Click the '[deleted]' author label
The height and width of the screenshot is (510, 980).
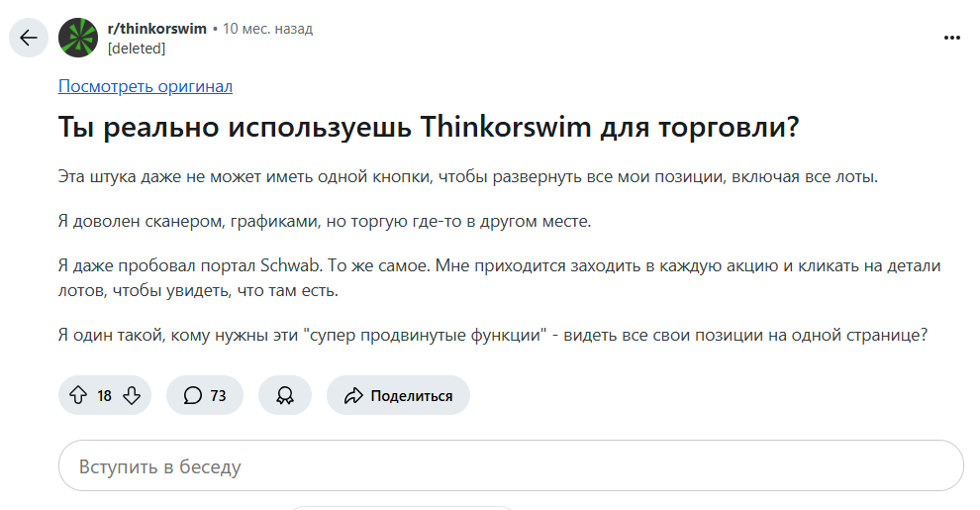point(137,49)
